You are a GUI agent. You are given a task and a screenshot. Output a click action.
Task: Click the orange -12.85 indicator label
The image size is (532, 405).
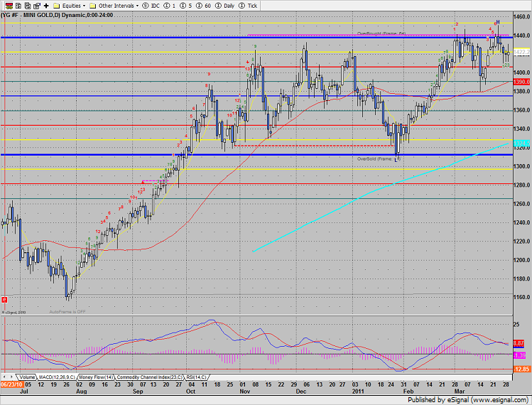pyautogui.click(x=521, y=369)
